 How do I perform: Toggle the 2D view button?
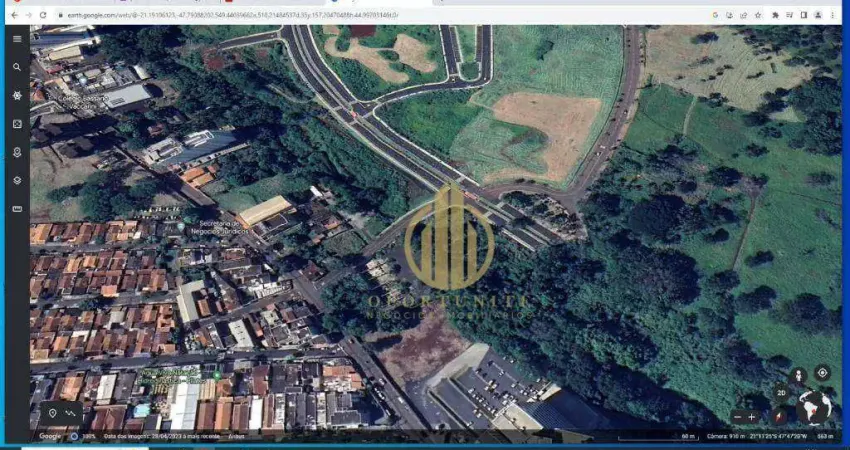coord(781,393)
